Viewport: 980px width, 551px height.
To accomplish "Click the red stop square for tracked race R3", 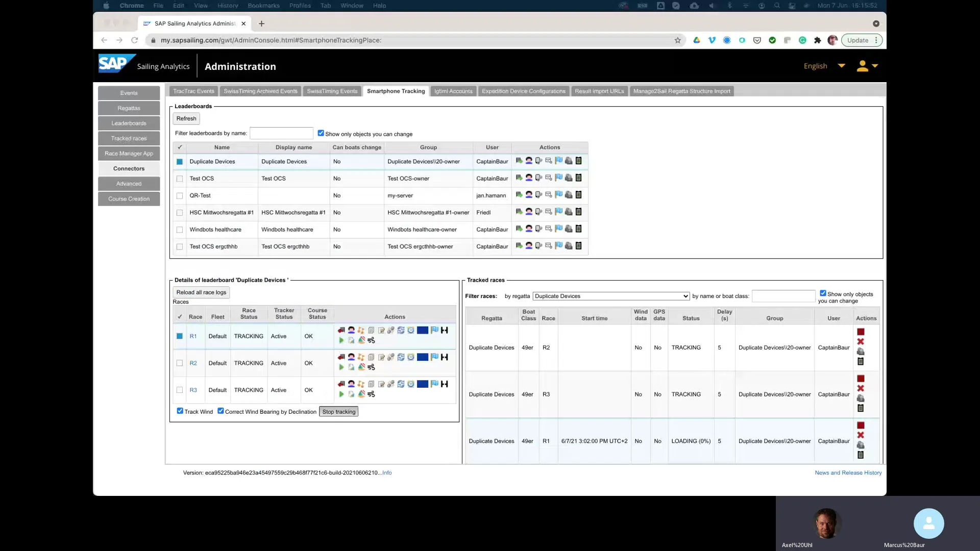I will point(861,379).
